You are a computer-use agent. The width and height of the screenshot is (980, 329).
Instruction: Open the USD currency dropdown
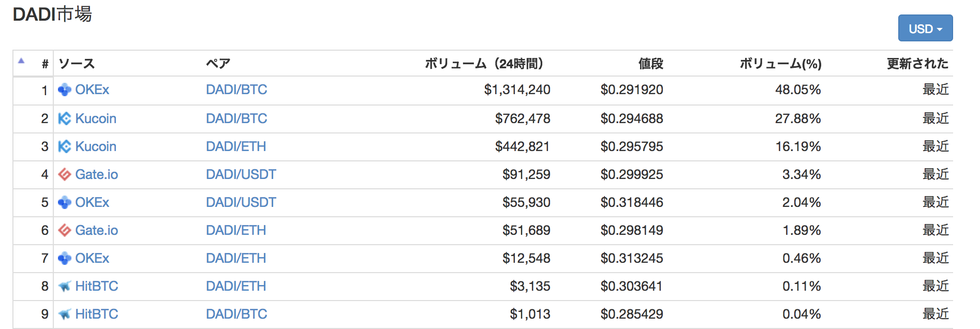tap(925, 28)
